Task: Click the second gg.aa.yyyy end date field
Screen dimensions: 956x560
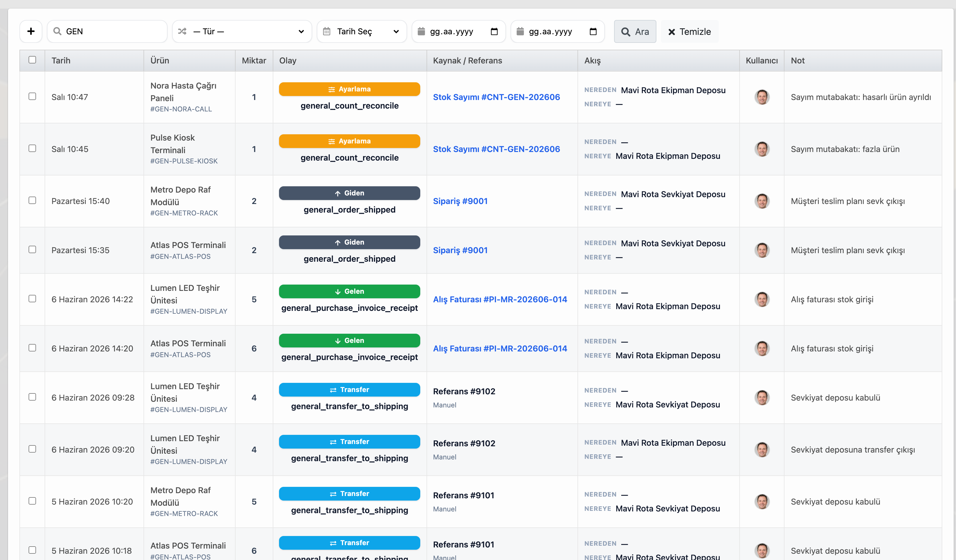Action: click(557, 31)
